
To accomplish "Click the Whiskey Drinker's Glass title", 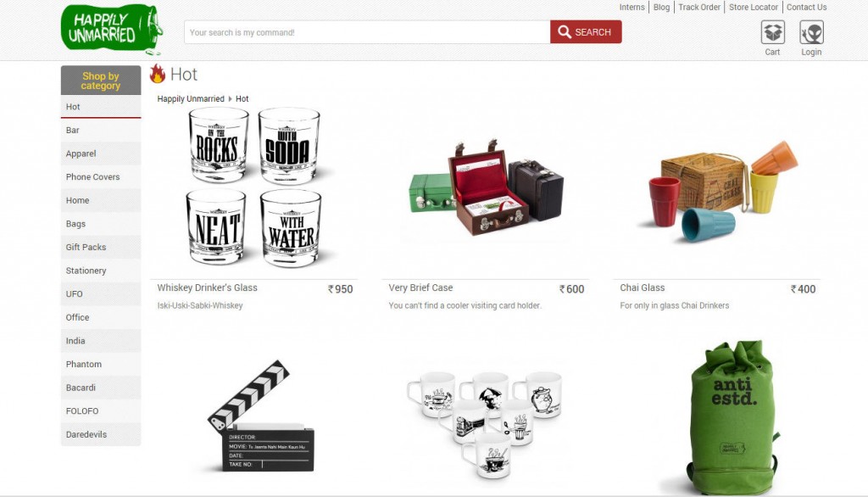I will (x=207, y=288).
